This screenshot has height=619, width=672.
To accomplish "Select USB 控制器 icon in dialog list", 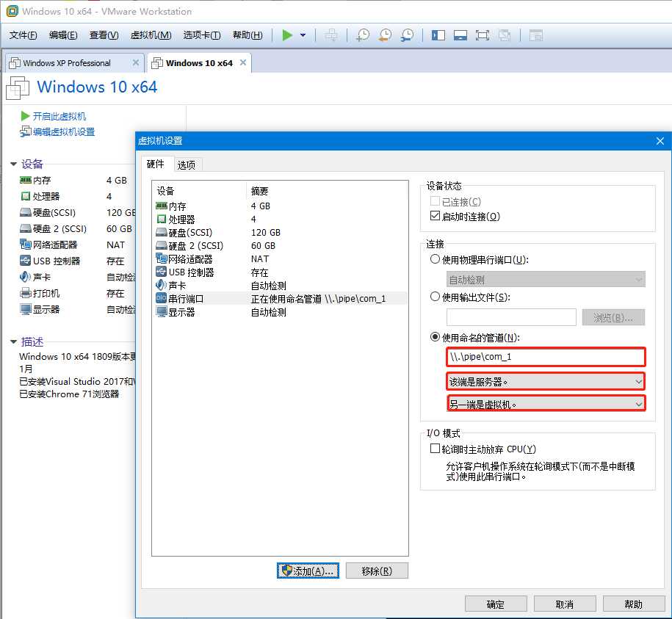I will (161, 272).
